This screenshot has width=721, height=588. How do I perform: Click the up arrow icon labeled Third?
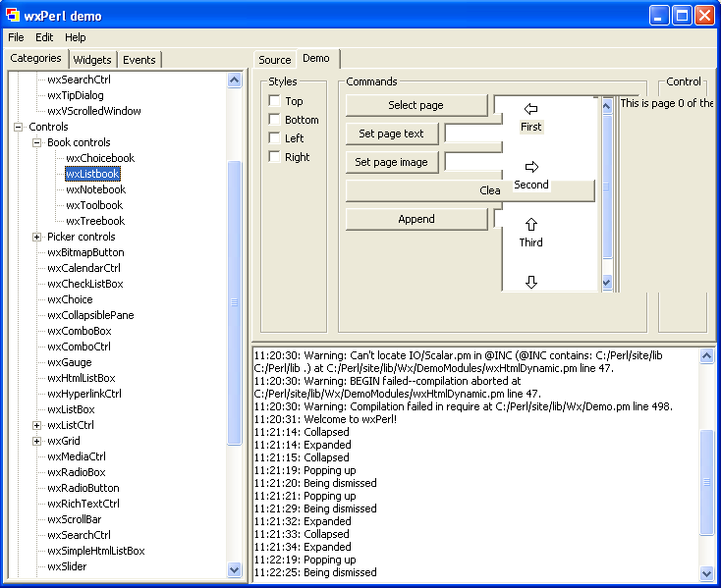pyautogui.click(x=531, y=225)
